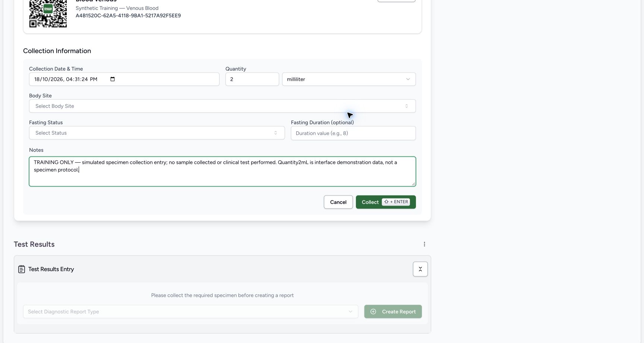Open the Fasting Status selector
Image resolution: width=644 pixels, height=343 pixels.
coord(157,133)
